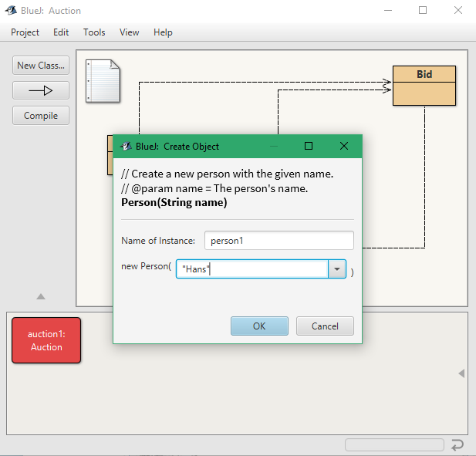Open the Tools menu
476x456 pixels.
[x=94, y=32]
